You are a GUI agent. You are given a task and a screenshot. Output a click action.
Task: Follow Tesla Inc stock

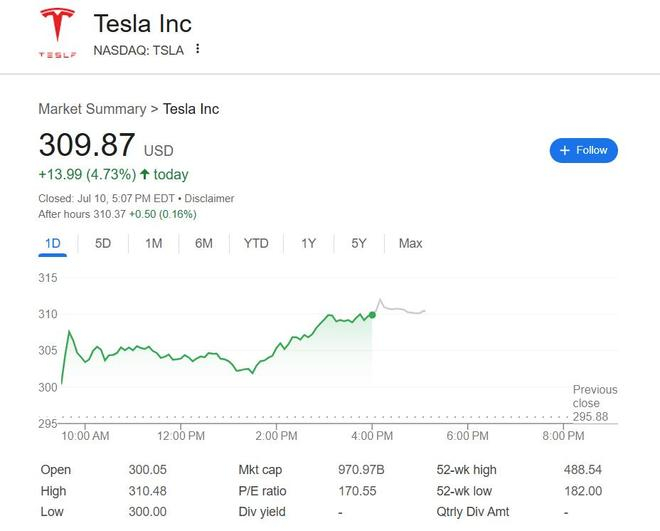coord(584,150)
